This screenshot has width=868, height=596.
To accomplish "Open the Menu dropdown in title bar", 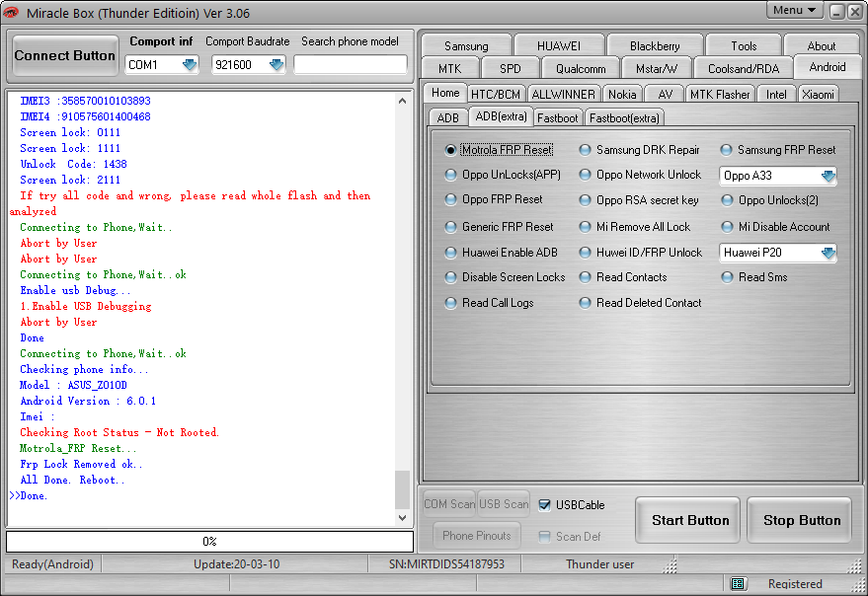I will point(794,10).
